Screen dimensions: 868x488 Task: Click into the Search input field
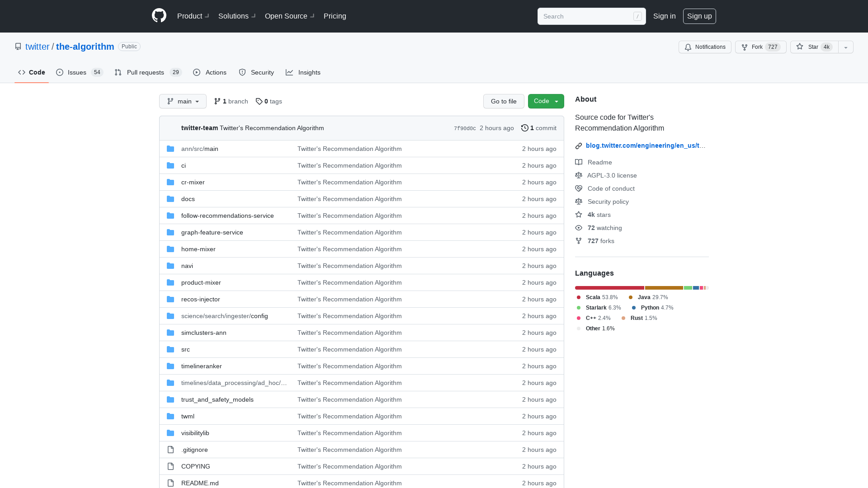(x=592, y=16)
